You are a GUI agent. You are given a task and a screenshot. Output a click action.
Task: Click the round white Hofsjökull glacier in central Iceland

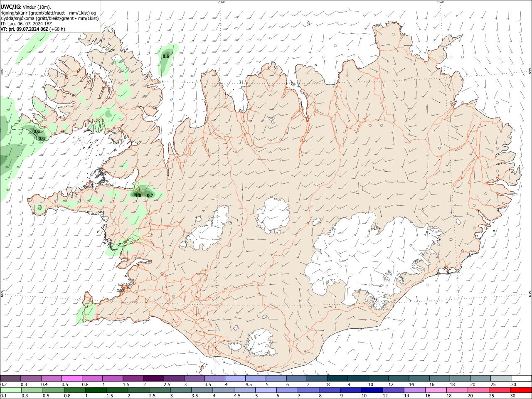[273, 216]
